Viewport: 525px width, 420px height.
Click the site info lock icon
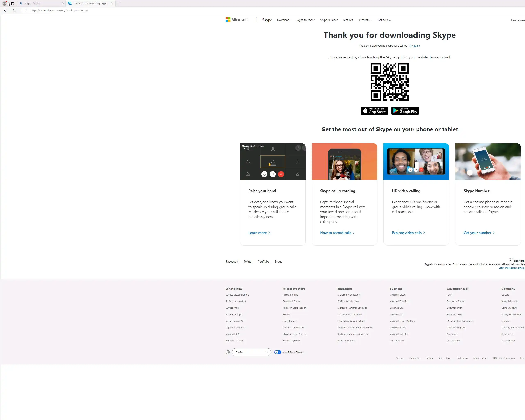tap(26, 10)
